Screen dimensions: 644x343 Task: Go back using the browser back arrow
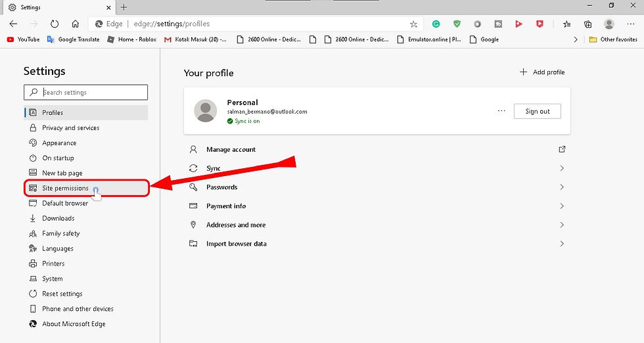tap(13, 24)
